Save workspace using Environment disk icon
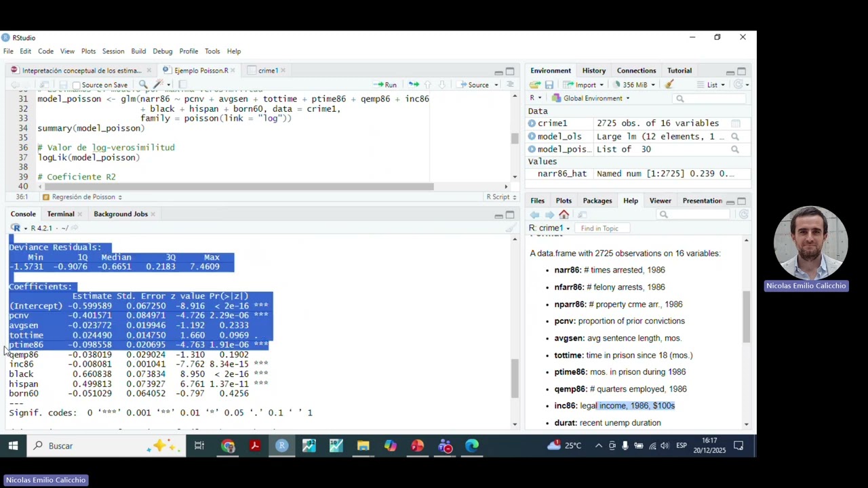The width and height of the screenshot is (868, 488). (x=549, y=85)
